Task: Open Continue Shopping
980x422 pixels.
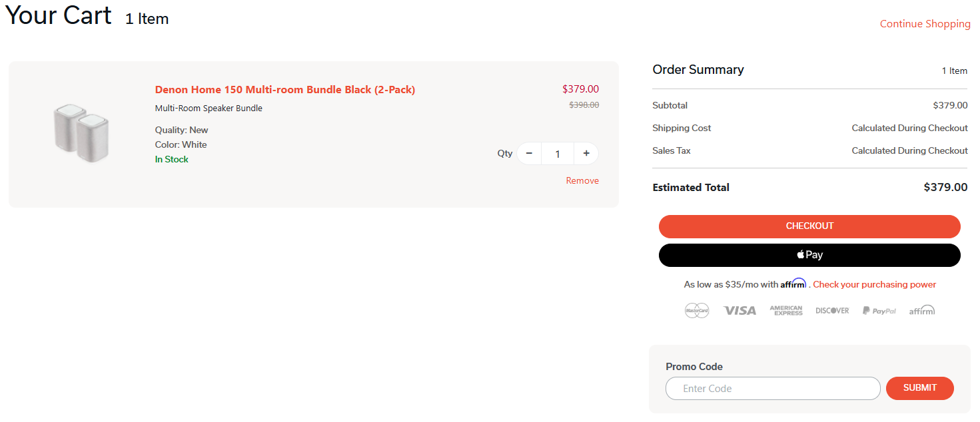Action: [x=925, y=23]
